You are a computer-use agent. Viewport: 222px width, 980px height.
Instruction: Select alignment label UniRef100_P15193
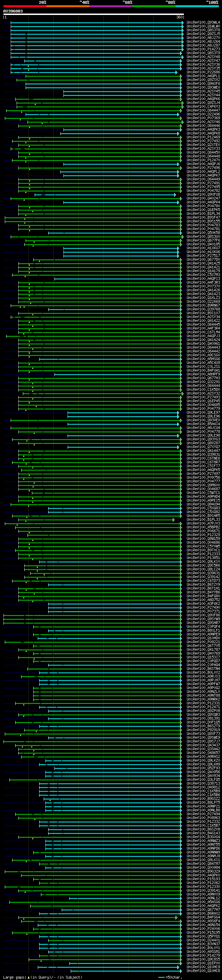(203, 879)
